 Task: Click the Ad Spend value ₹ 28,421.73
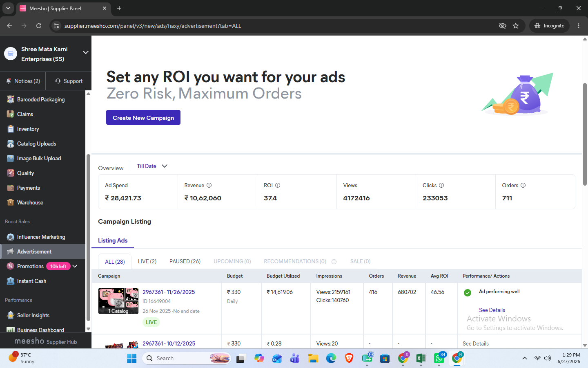click(x=123, y=198)
